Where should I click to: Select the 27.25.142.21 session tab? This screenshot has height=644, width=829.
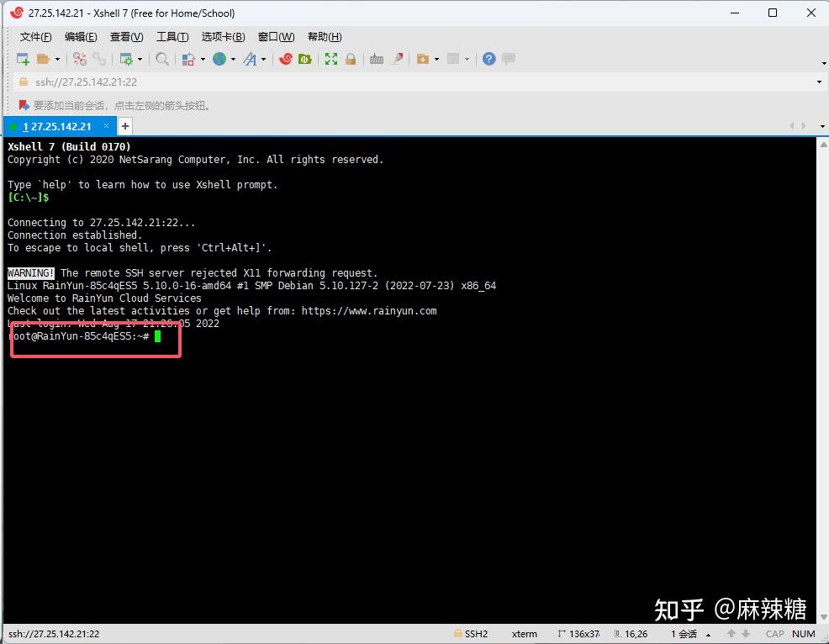pos(57,126)
